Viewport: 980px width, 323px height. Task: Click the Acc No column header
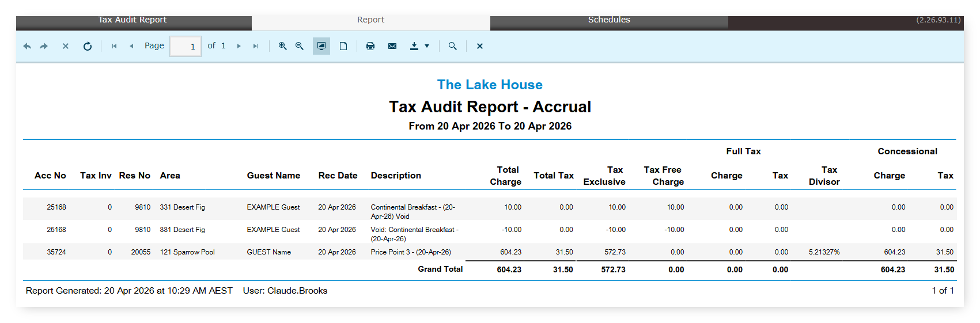(50, 176)
